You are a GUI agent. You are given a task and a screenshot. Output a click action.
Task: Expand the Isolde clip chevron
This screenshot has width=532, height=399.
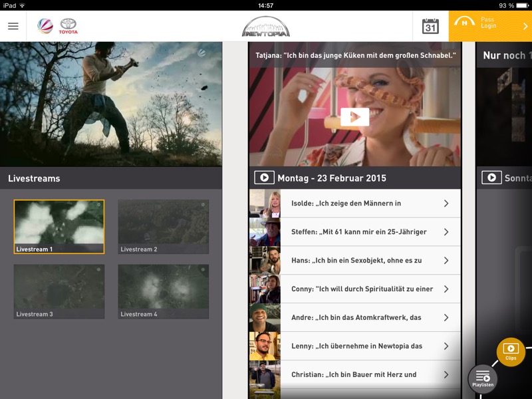tap(446, 203)
